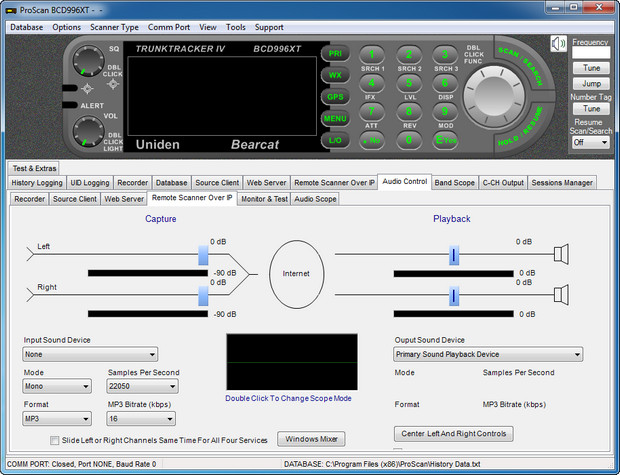This screenshot has height=475, width=620.
Task: Expand the Samples Per Second dropdown
Action: [140, 386]
